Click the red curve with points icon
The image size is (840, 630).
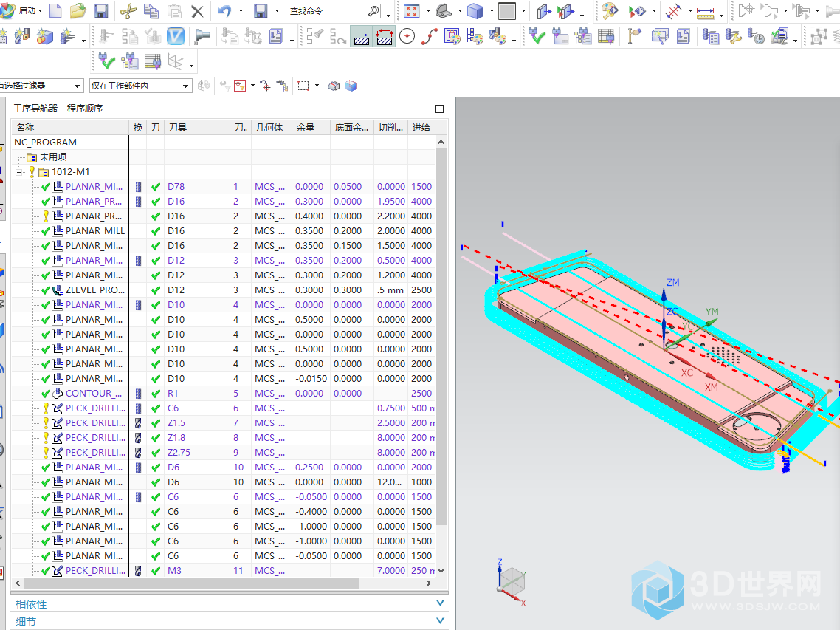point(429,36)
